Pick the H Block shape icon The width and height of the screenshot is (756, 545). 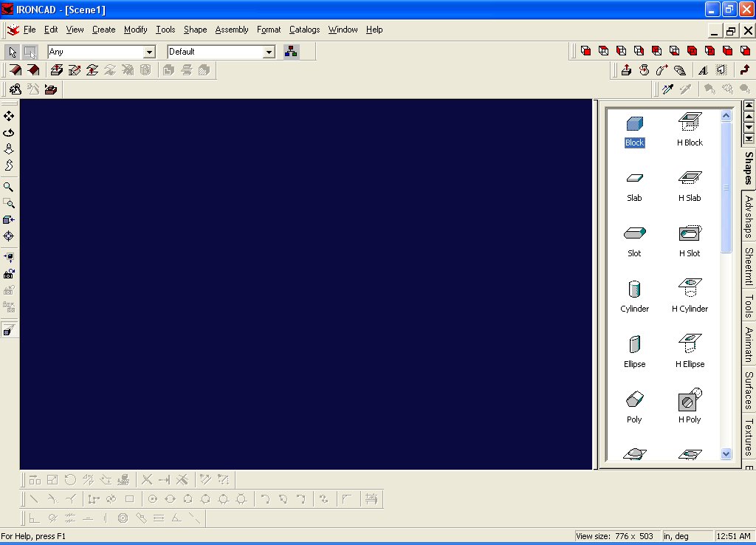tap(690, 122)
